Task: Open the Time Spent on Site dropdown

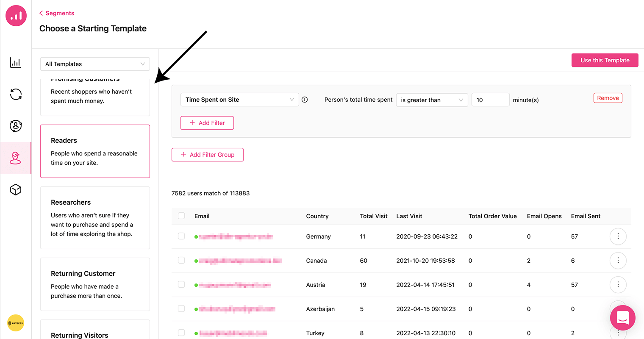Action: coord(239,100)
